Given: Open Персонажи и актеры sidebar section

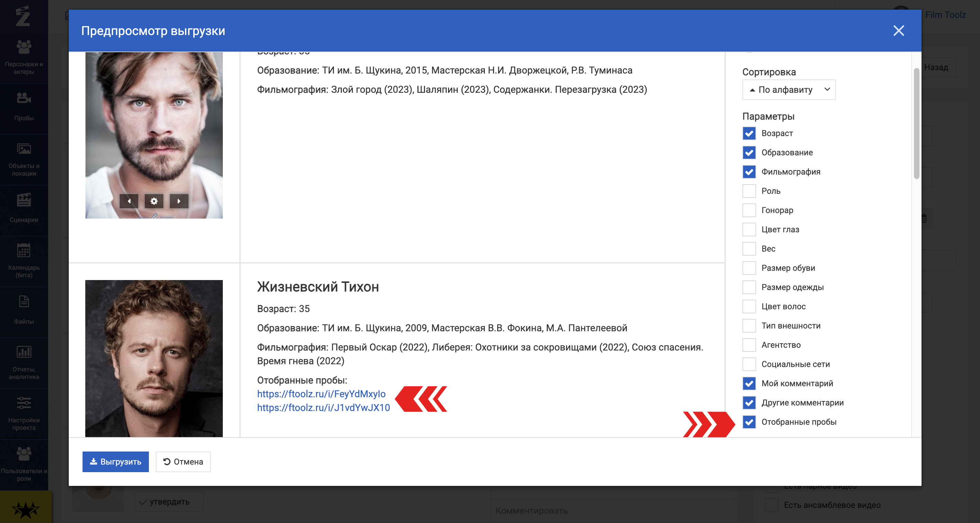Looking at the screenshot, I should click(24, 57).
